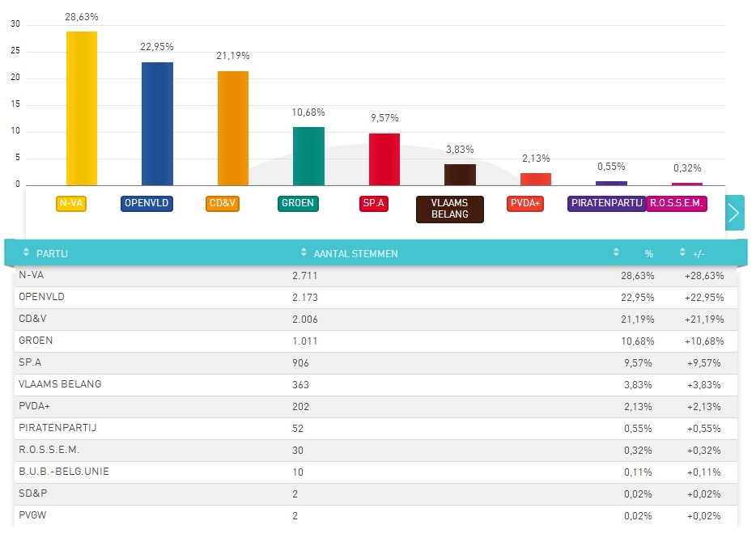The width and height of the screenshot is (756, 542).
Task: Select the VLAAMS BELANG party label button
Action: click(450, 209)
